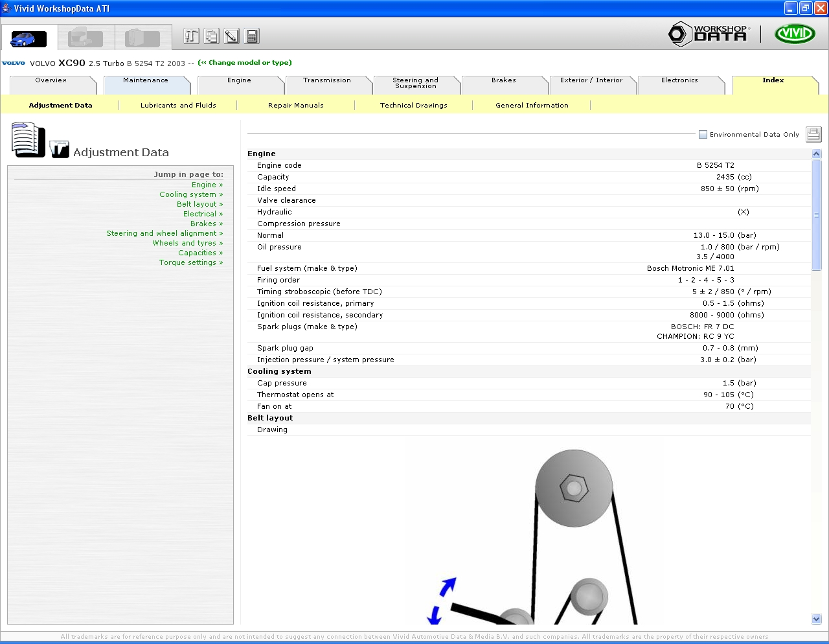Click the green Vivid logo

795,34
